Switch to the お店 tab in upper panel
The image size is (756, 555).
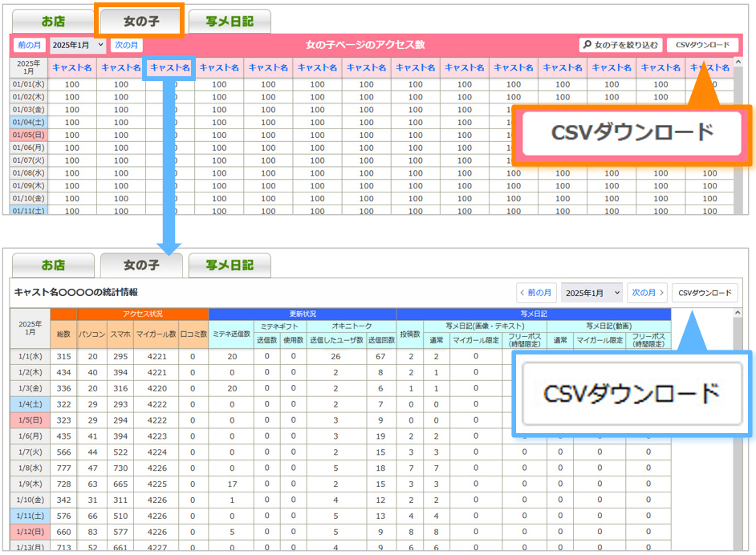(x=52, y=22)
